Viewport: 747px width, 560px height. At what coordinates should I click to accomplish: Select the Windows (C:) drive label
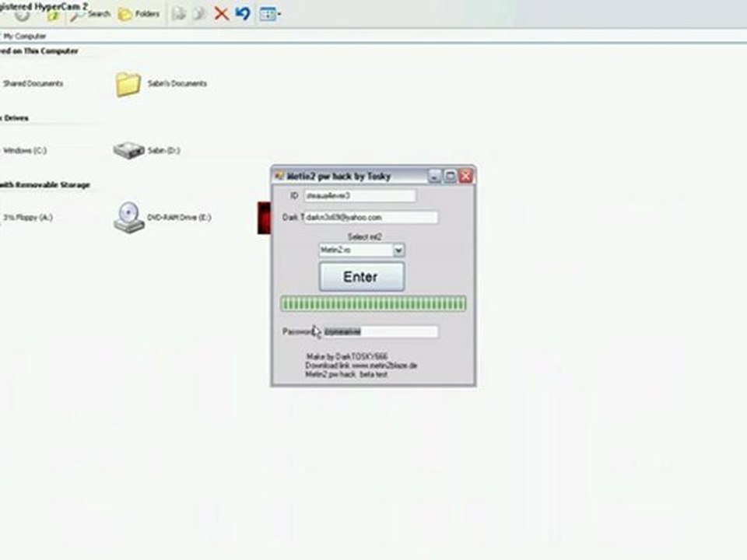[25, 150]
